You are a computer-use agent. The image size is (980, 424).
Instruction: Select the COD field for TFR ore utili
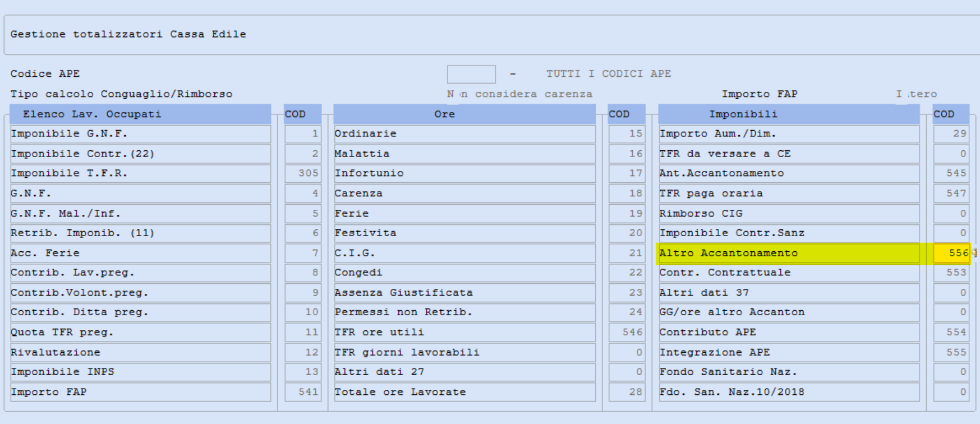pos(627,333)
